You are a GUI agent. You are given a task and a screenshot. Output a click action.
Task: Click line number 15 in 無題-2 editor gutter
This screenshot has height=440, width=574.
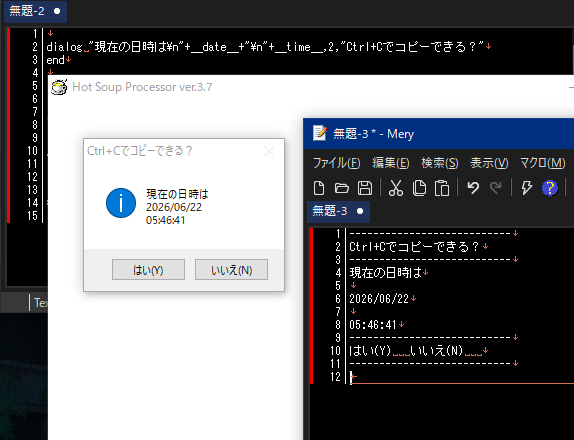32,216
